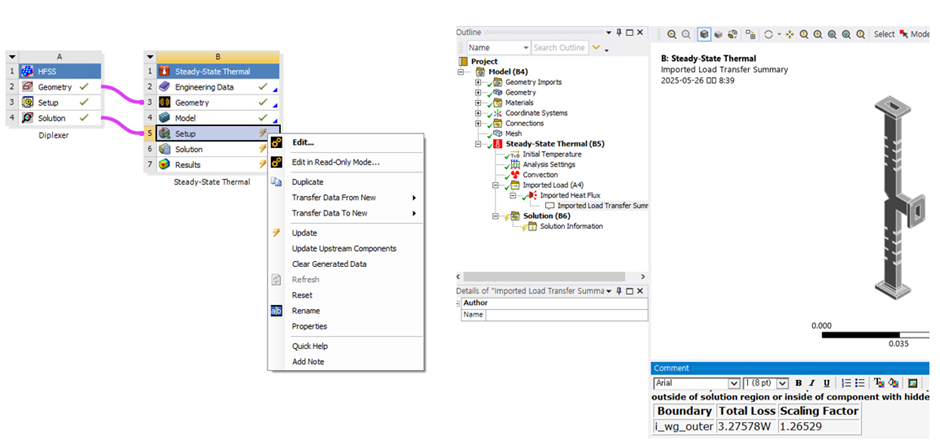Click the Author Name field in Details panel
Screen dimensions: 940x445
pyautogui.click(x=567, y=314)
